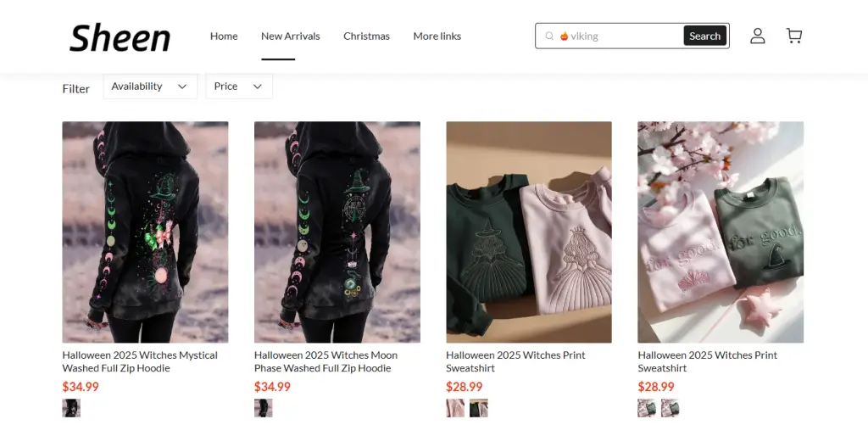
Task: Open the user account icon
Action: point(757,36)
